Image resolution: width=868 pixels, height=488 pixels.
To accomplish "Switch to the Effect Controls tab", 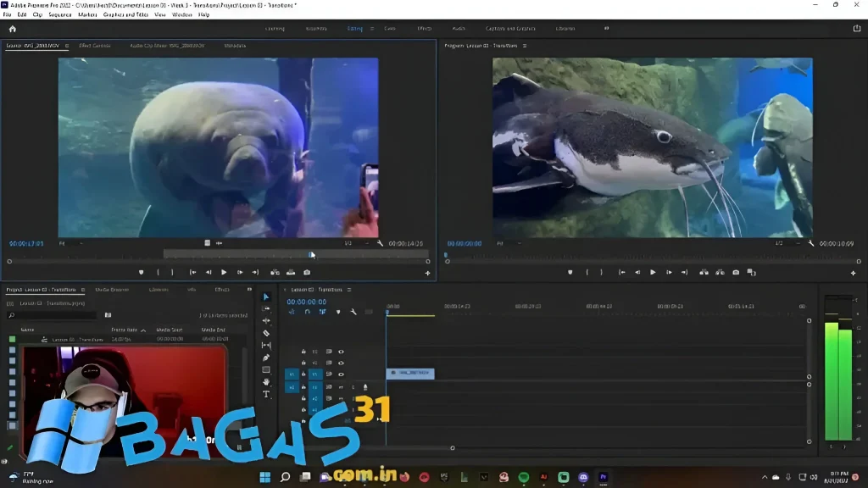I will [x=95, y=46].
